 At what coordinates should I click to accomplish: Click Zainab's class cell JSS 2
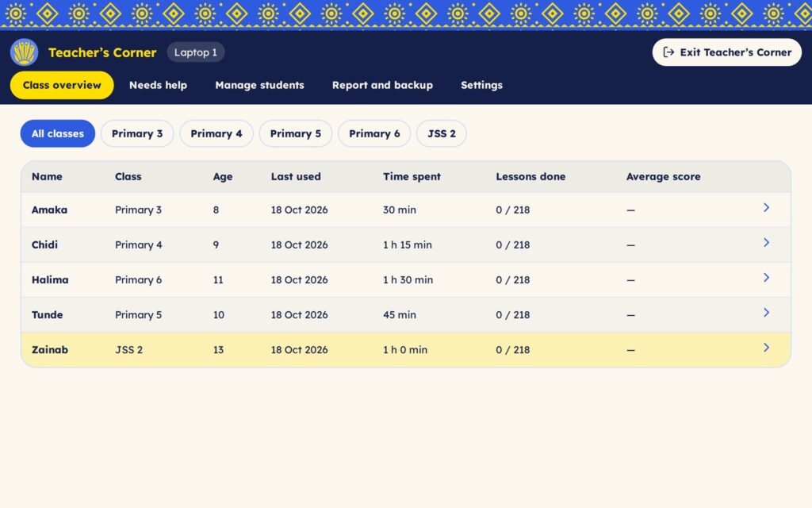(128, 350)
